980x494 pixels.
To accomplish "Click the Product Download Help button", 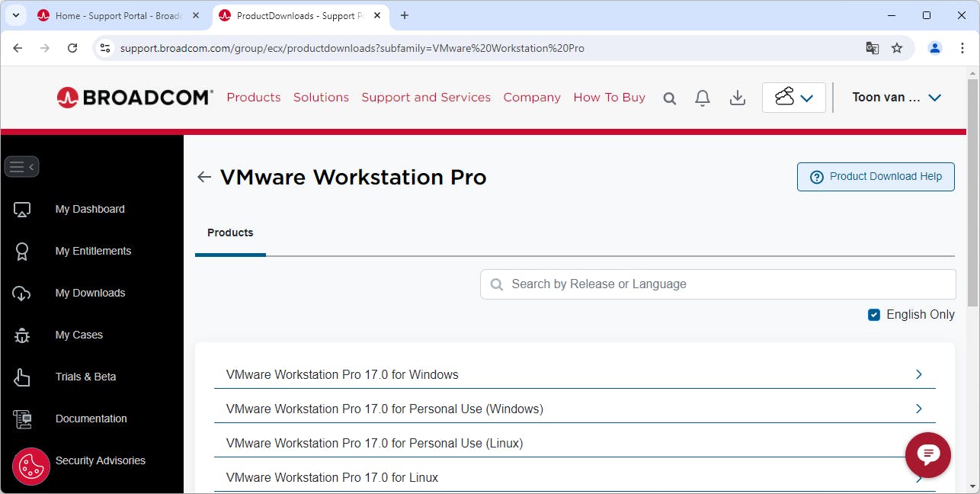I will tap(876, 177).
